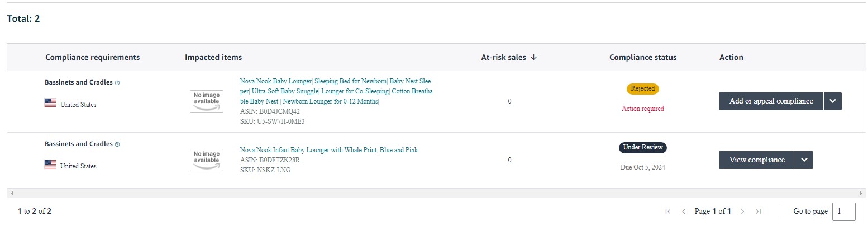Jump to last page pagination icon
Image resolution: width=868 pixels, height=225 pixels.
758,212
